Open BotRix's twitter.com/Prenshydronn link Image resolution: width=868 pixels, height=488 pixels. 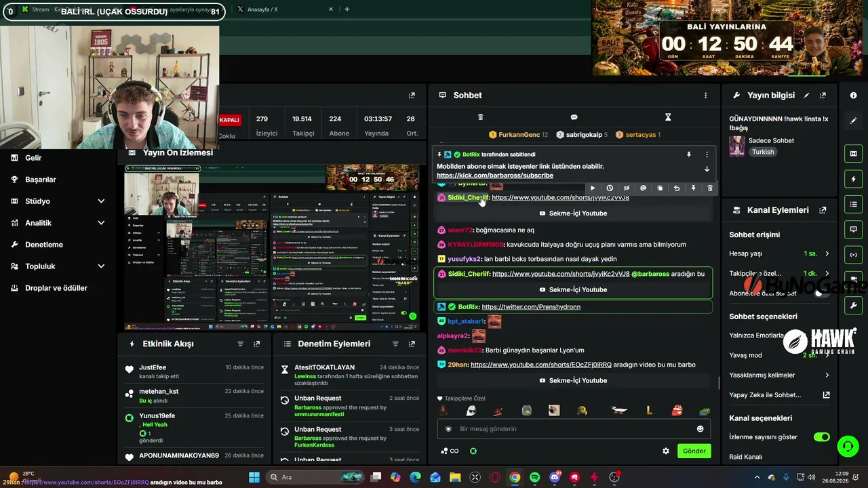click(531, 307)
